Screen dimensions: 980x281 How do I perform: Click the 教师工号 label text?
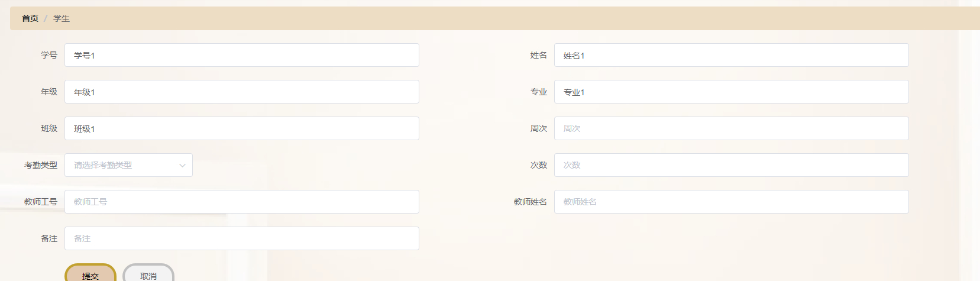[x=41, y=202]
